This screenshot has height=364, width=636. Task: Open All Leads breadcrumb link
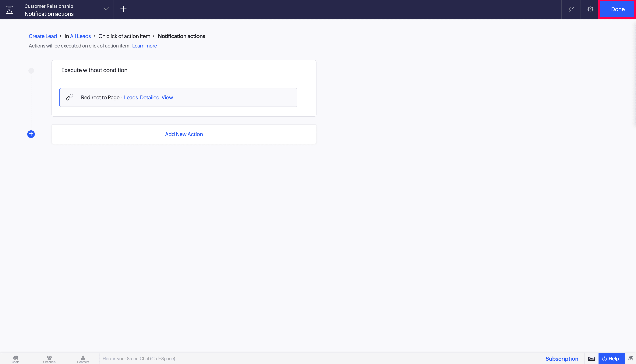(x=80, y=36)
